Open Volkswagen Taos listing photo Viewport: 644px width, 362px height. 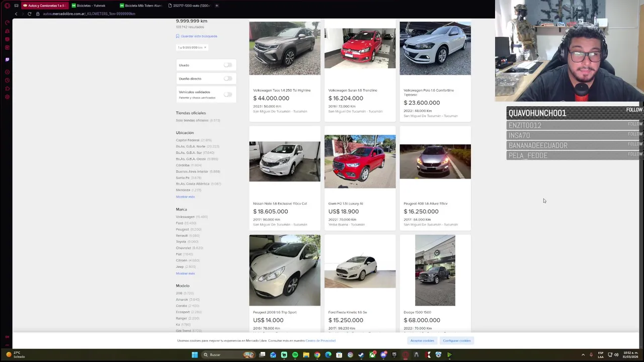click(x=285, y=48)
